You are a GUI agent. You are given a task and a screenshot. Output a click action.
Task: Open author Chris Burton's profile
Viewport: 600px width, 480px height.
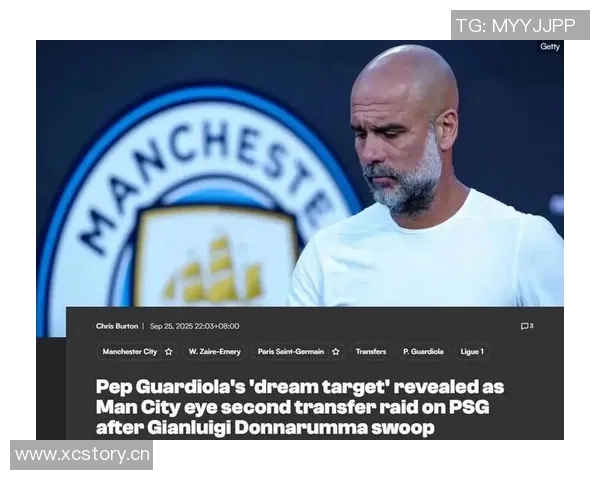click(117, 326)
